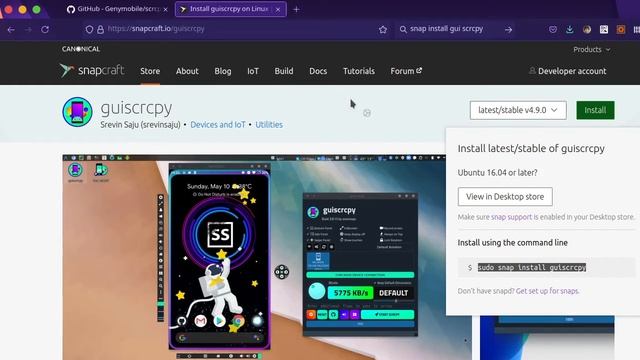The width and height of the screenshot is (640, 360).
Task: Click the address bar URL field
Action: tap(237, 29)
